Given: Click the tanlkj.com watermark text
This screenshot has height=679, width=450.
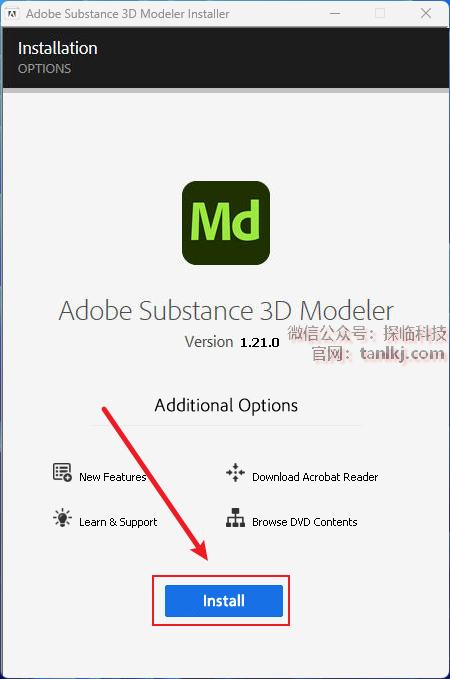Looking at the screenshot, I should pos(402,353).
